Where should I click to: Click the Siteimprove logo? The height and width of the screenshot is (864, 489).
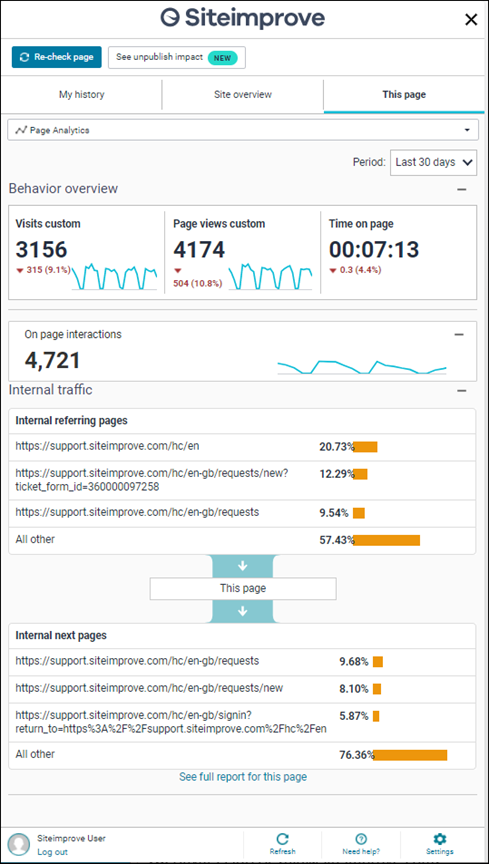pyautogui.click(x=243, y=18)
